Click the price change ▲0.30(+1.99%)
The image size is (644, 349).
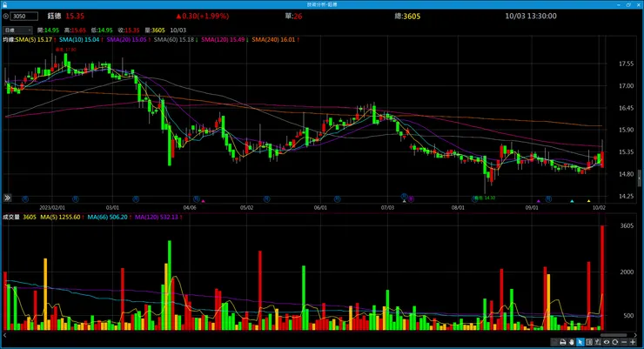[x=202, y=16]
